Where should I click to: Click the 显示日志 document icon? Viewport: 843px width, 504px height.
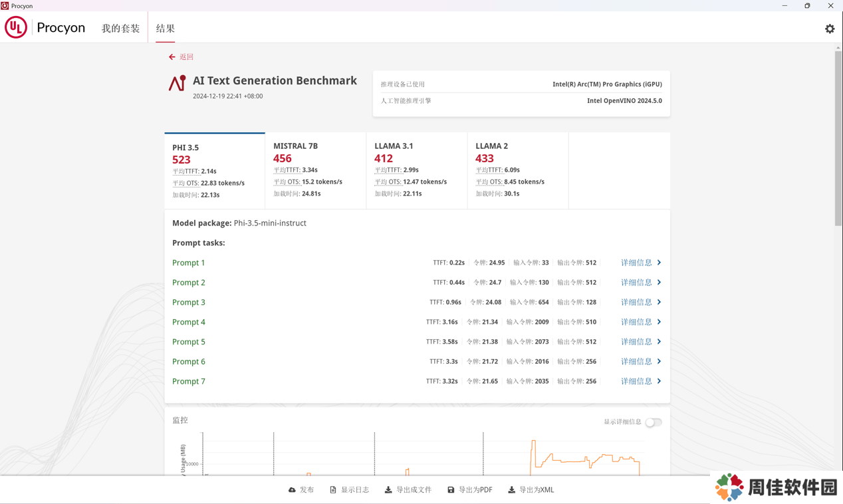click(333, 490)
